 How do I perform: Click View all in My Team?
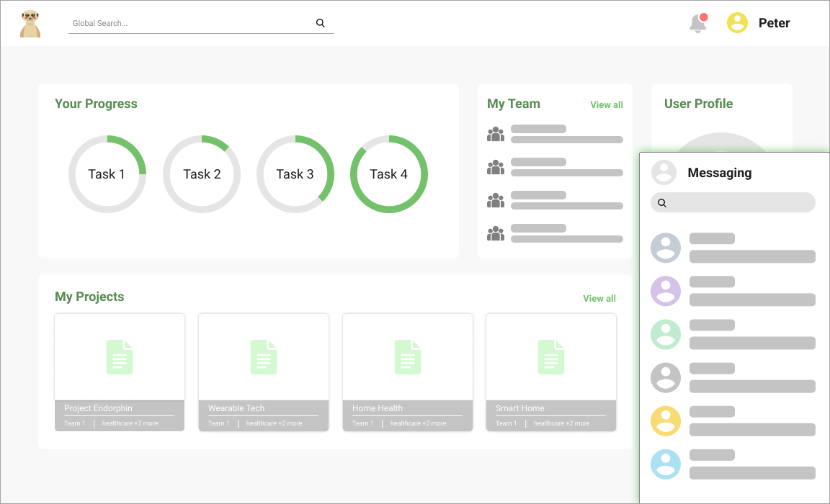pos(606,105)
